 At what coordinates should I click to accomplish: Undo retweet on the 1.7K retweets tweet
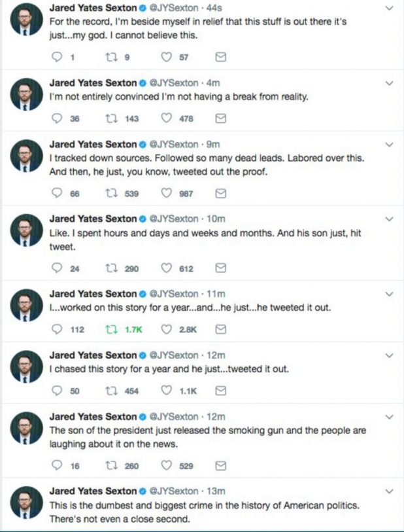pos(110,330)
